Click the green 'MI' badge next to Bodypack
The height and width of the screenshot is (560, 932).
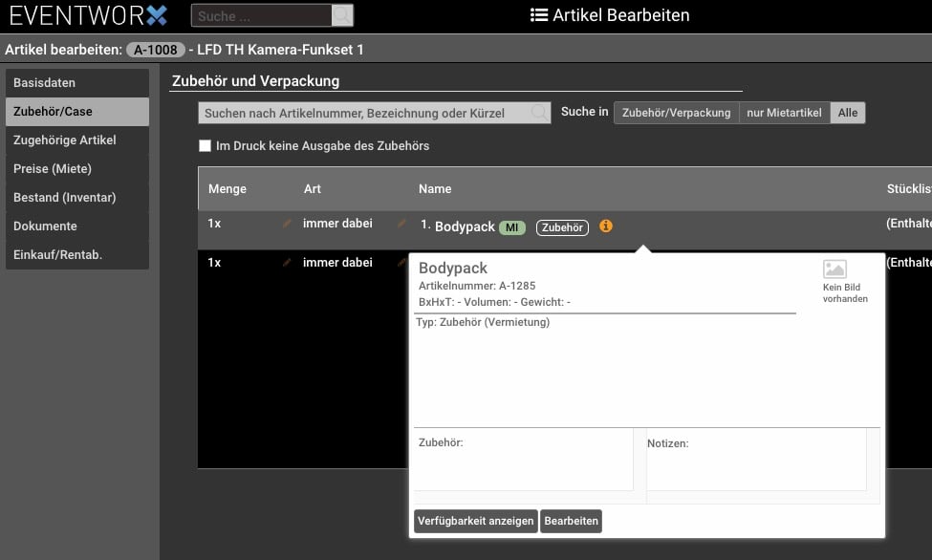512,227
